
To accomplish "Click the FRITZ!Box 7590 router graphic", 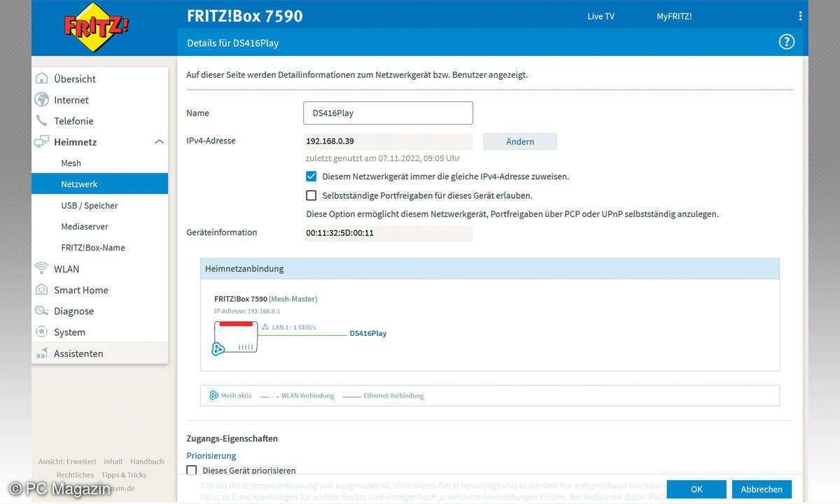I will pyautogui.click(x=234, y=337).
